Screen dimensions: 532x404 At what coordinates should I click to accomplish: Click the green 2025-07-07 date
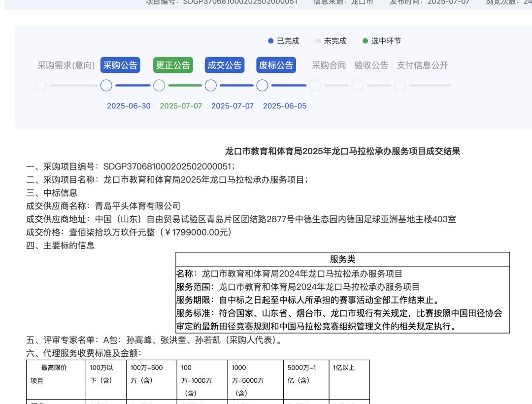pyautogui.click(x=181, y=106)
